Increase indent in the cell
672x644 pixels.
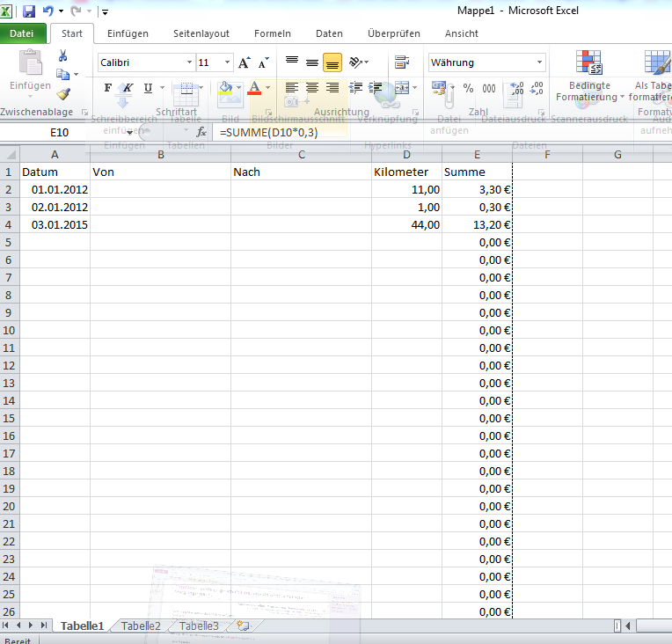pyautogui.click(x=376, y=88)
